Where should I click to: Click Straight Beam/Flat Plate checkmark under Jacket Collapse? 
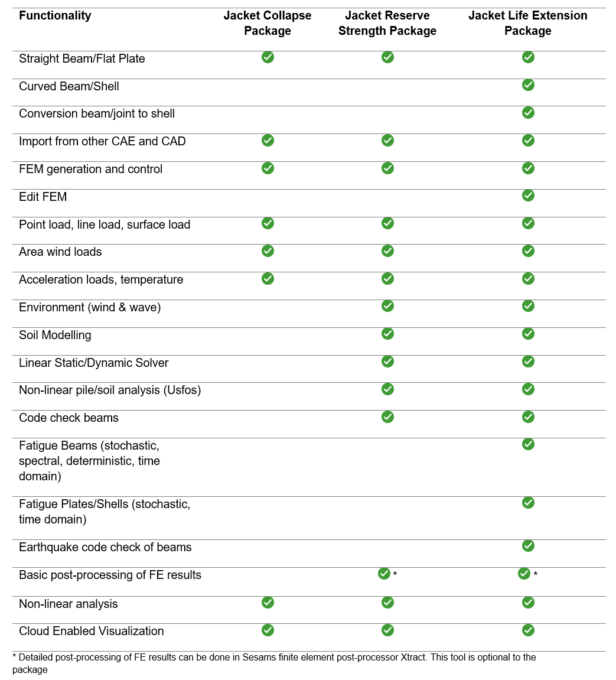click(x=268, y=57)
